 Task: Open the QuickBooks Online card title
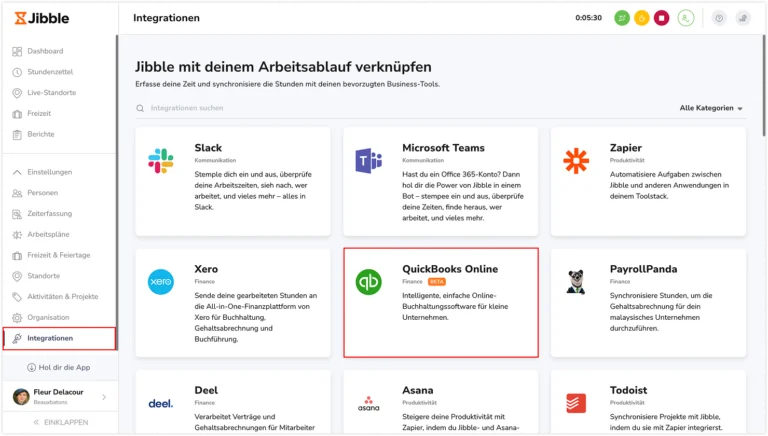tap(450, 269)
